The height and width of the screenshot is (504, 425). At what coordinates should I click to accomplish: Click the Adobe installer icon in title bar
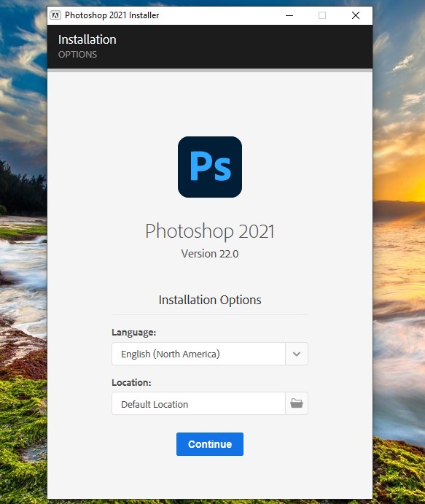pos(55,15)
